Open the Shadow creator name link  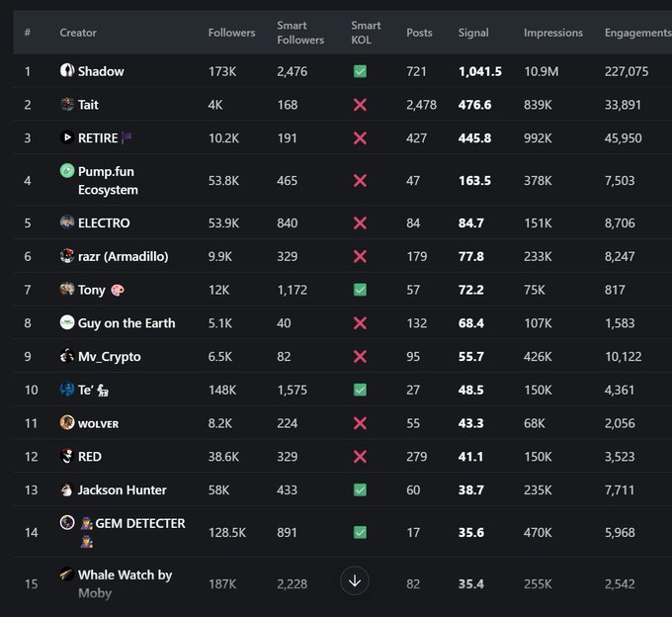click(x=101, y=71)
